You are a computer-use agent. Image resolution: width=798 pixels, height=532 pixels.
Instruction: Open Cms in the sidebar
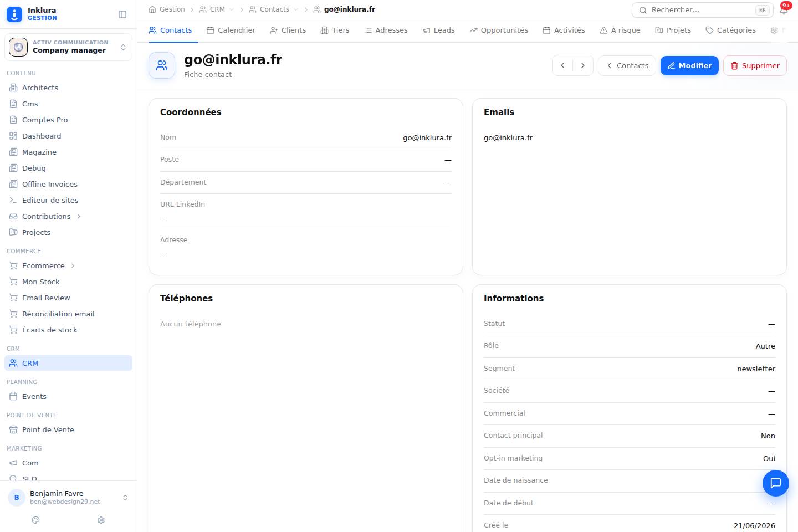(x=68, y=104)
